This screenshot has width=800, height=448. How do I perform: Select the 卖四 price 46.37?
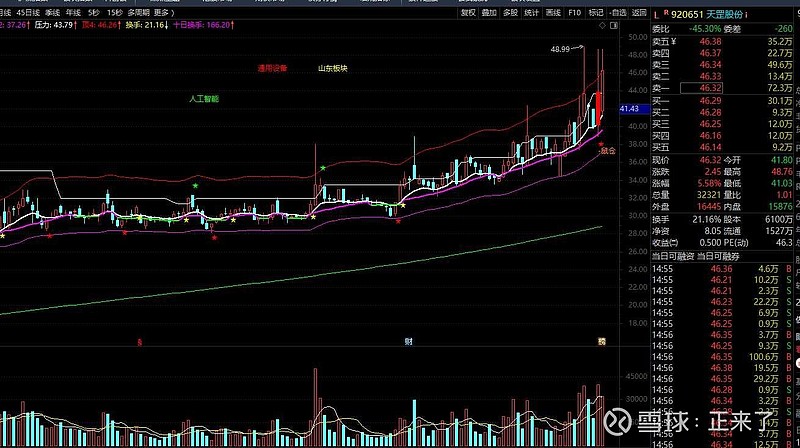[710, 53]
